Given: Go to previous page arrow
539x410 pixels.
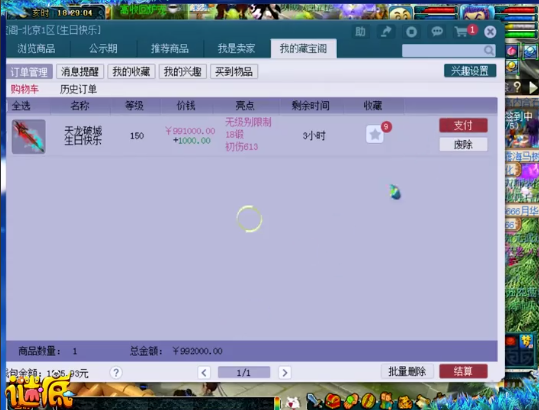Looking at the screenshot, I should (x=204, y=373).
